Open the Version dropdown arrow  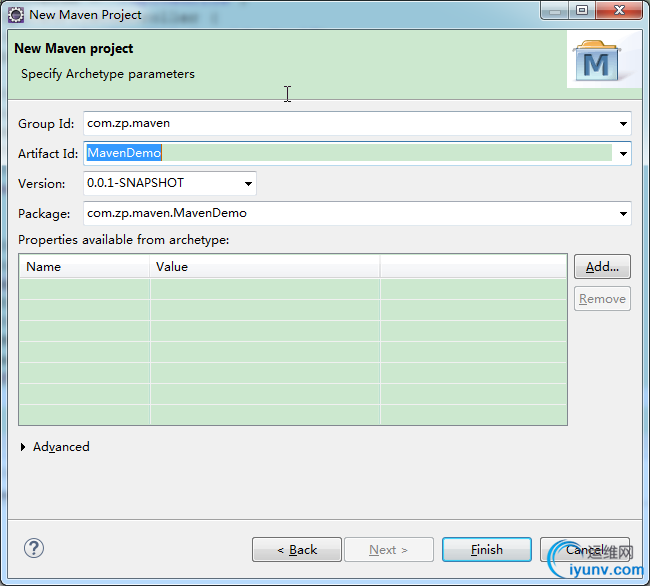click(x=248, y=184)
